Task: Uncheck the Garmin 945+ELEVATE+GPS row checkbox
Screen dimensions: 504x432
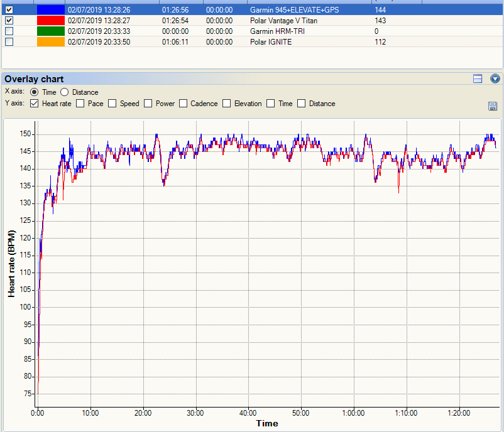Action: coord(9,10)
